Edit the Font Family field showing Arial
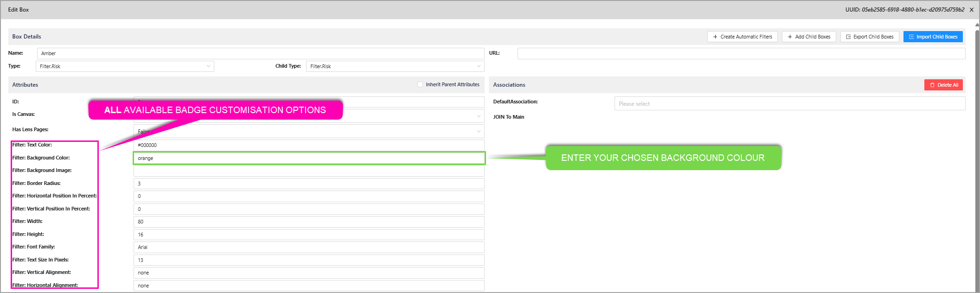 pos(308,247)
